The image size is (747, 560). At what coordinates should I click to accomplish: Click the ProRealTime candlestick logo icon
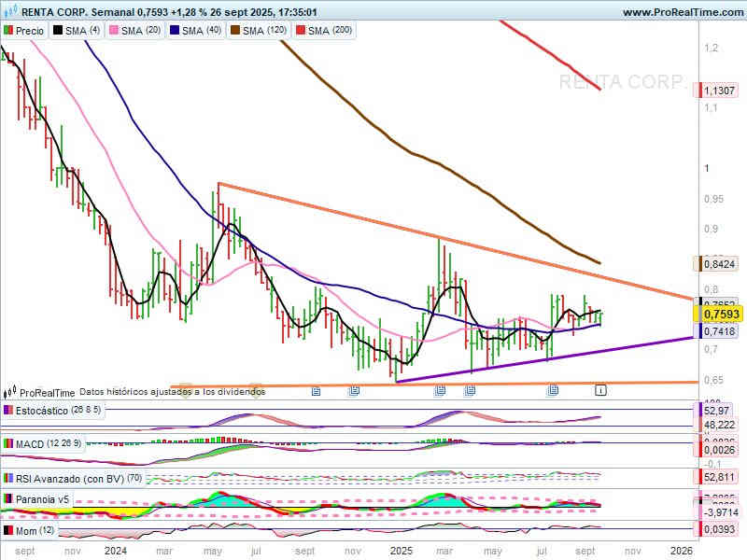point(10,392)
